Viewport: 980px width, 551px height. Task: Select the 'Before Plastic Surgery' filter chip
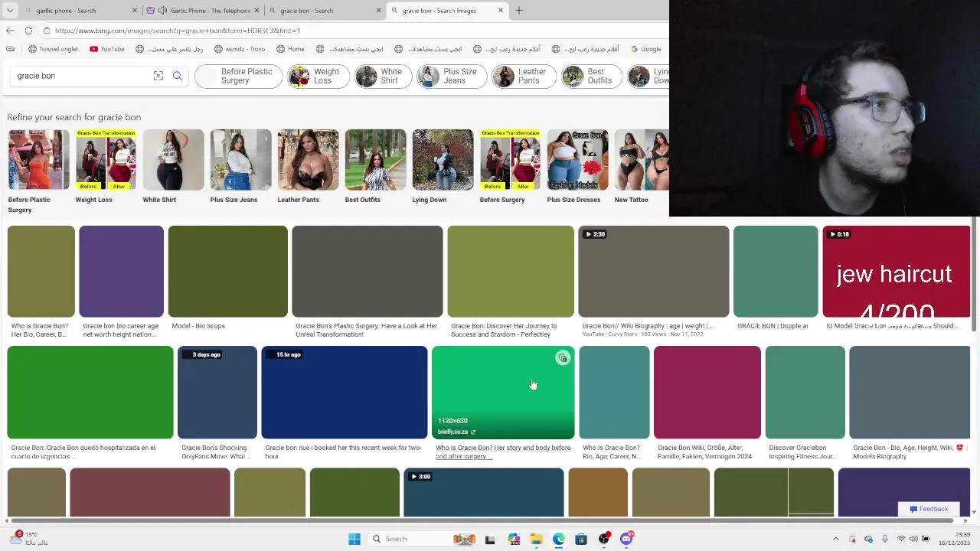(x=239, y=76)
